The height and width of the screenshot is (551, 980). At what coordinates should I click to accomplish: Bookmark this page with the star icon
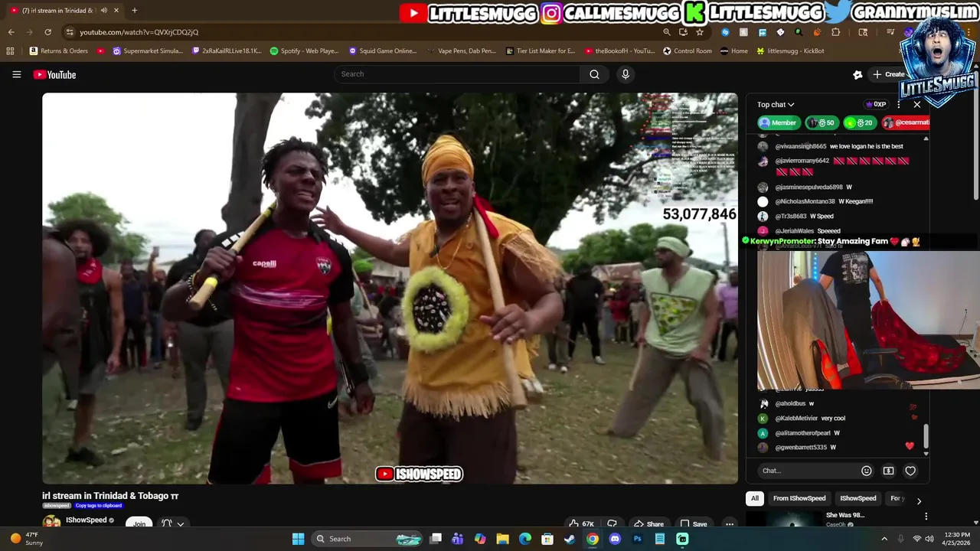(700, 32)
